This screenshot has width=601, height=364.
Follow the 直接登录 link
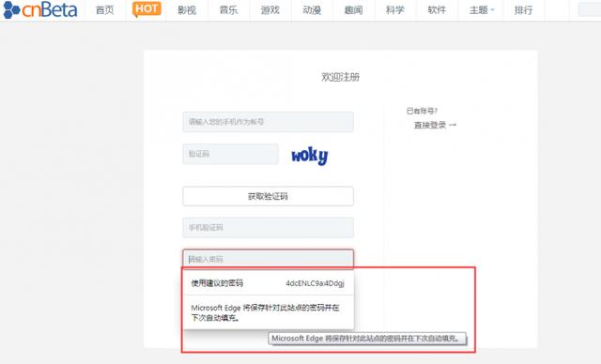pyautogui.click(x=430, y=125)
